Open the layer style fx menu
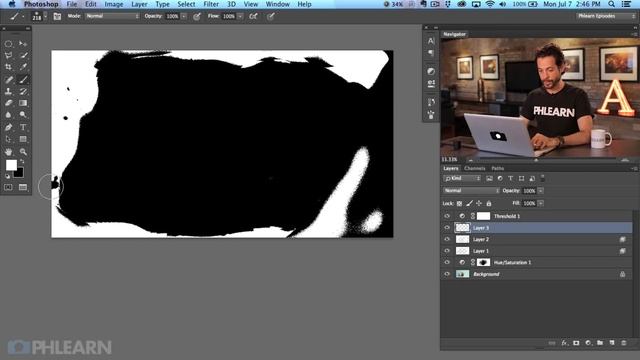 point(564,343)
